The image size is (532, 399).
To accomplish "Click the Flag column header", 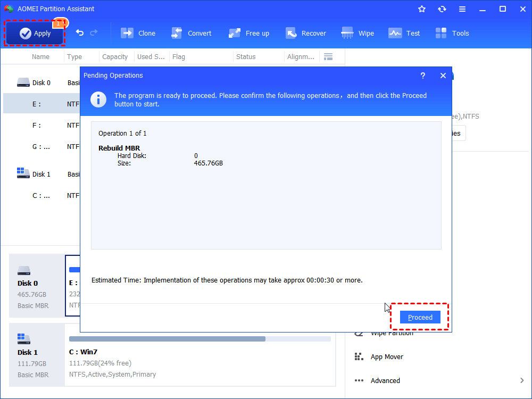I will pos(179,57).
